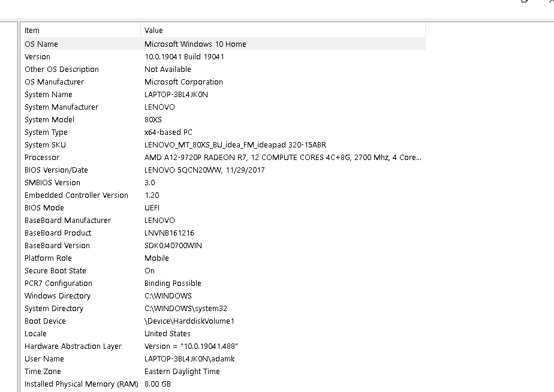Select the System Directory row

[224, 309]
